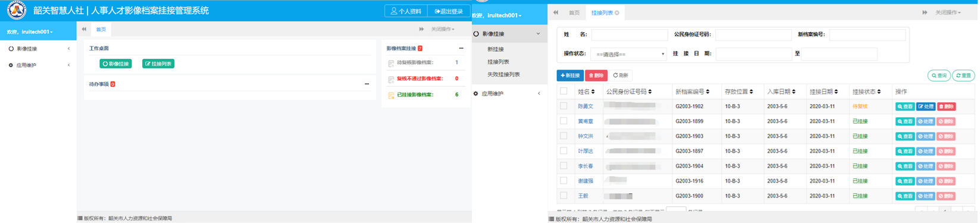Select 新挂接 in the sidebar submenu
The image size is (980, 223).
[x=496, y=49]
